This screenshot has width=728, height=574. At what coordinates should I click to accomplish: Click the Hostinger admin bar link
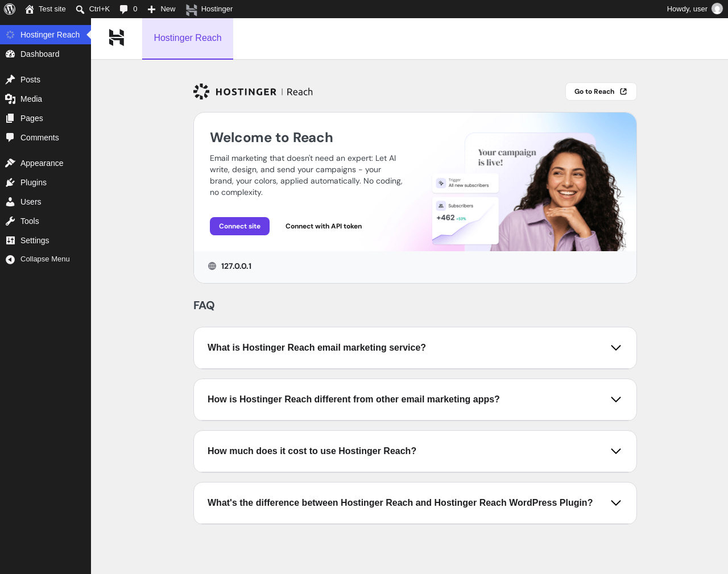click(x=209, y=9)
